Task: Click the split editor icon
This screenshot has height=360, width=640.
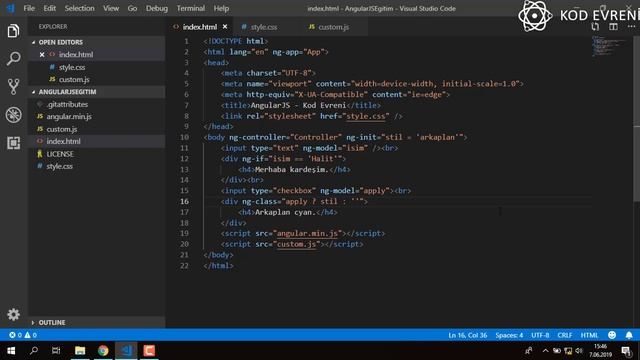Action: pos(613,27)
